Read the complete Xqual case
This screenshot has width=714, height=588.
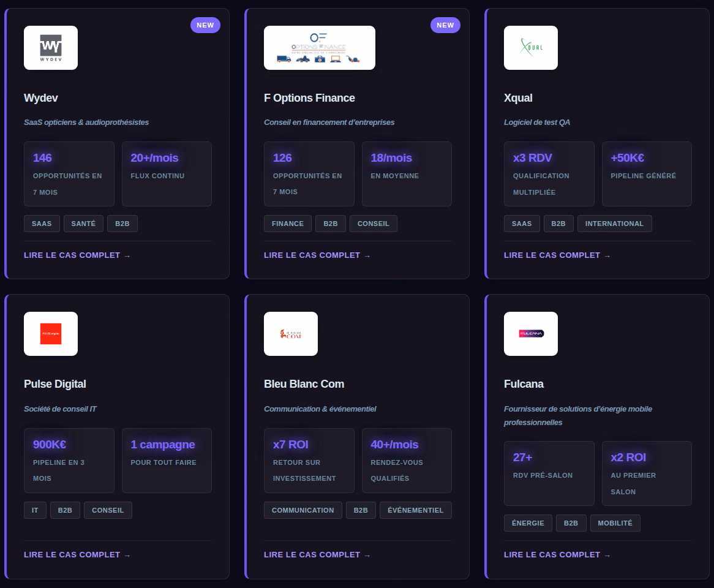[557, 255]
